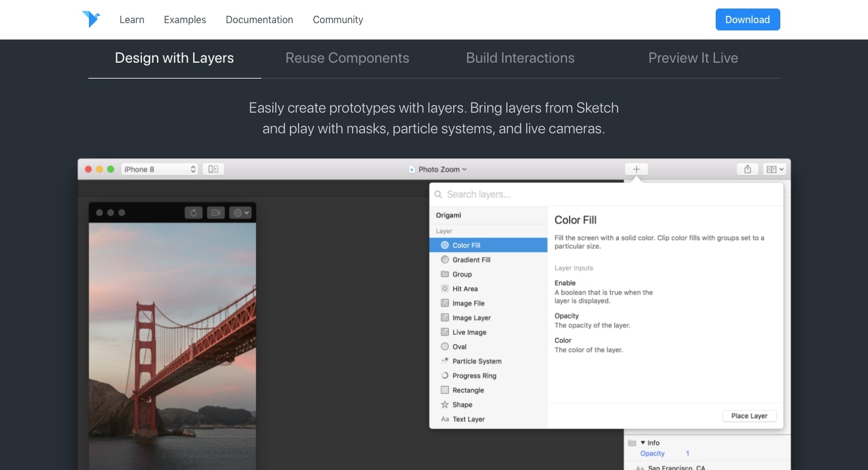Select Particle System in the list
The height and width of the screenshot is (470, 868).
click(x=489, y=362)
